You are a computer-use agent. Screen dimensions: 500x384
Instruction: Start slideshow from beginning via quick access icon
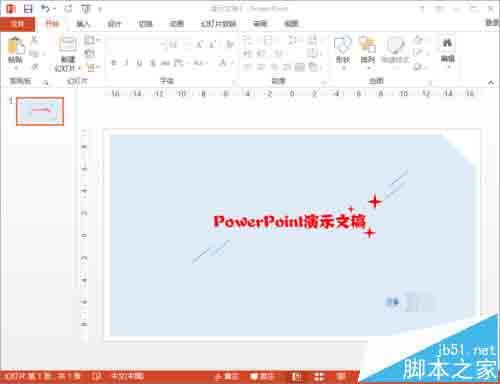click(x=86, y=9)
